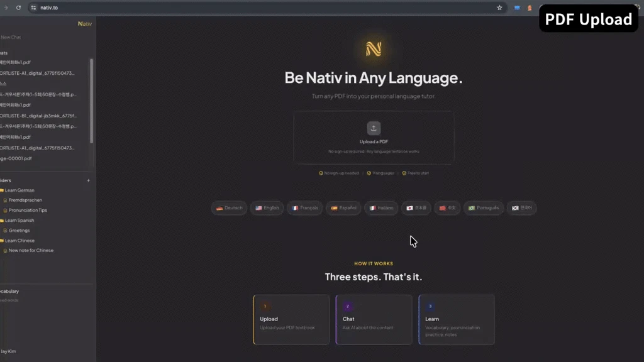Click the Upload a PDF drop zone
Screen dimensions: 644x362
(374, 138)
